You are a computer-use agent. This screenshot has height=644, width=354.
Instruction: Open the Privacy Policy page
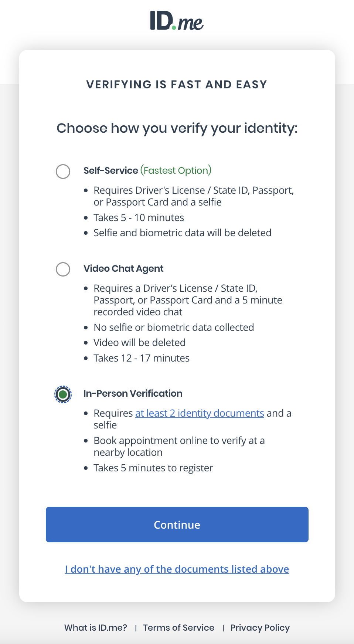[259, 627]
